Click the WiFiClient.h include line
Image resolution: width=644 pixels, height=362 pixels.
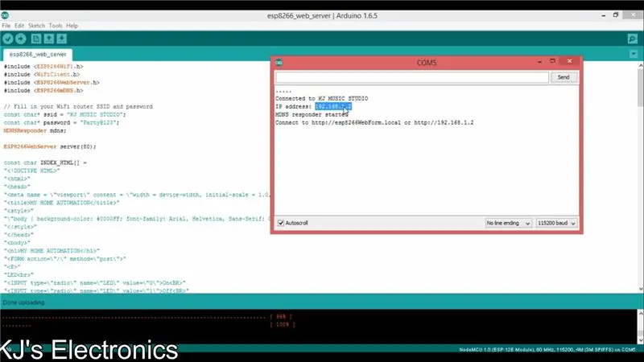[42, 75]
